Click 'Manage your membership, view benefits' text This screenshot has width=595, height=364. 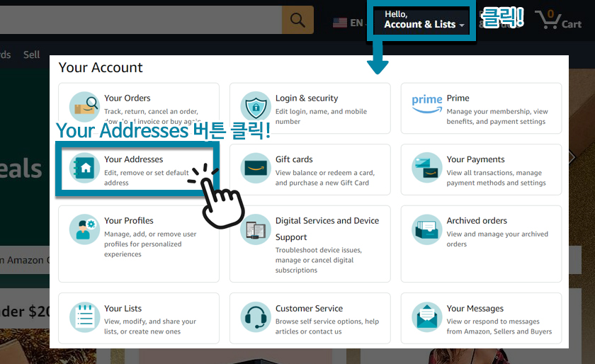pos(497,116)
